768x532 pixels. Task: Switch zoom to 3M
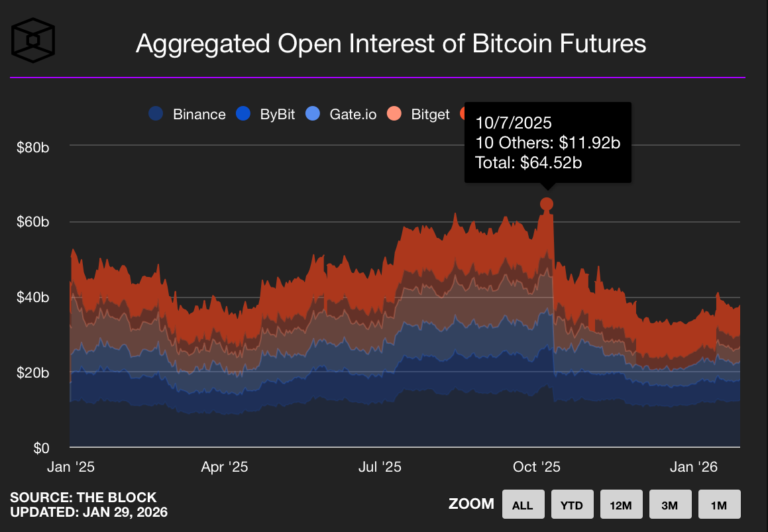tap(669, 505)
